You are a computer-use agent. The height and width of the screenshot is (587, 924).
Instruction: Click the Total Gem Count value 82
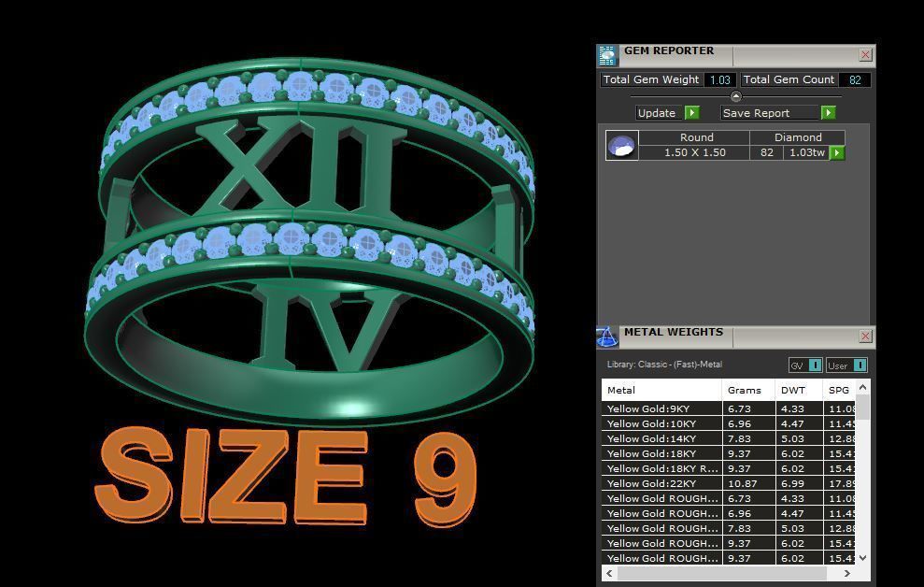[855, 79]
